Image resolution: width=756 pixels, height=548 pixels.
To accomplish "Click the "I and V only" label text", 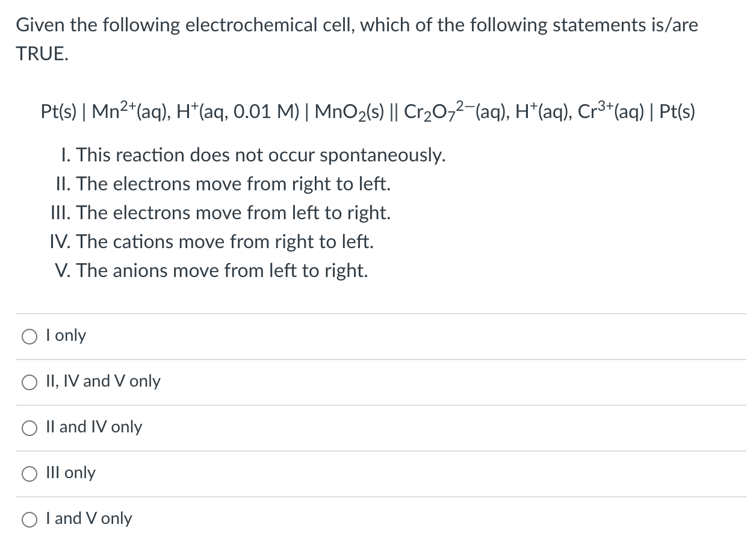I will click(89, 518).
